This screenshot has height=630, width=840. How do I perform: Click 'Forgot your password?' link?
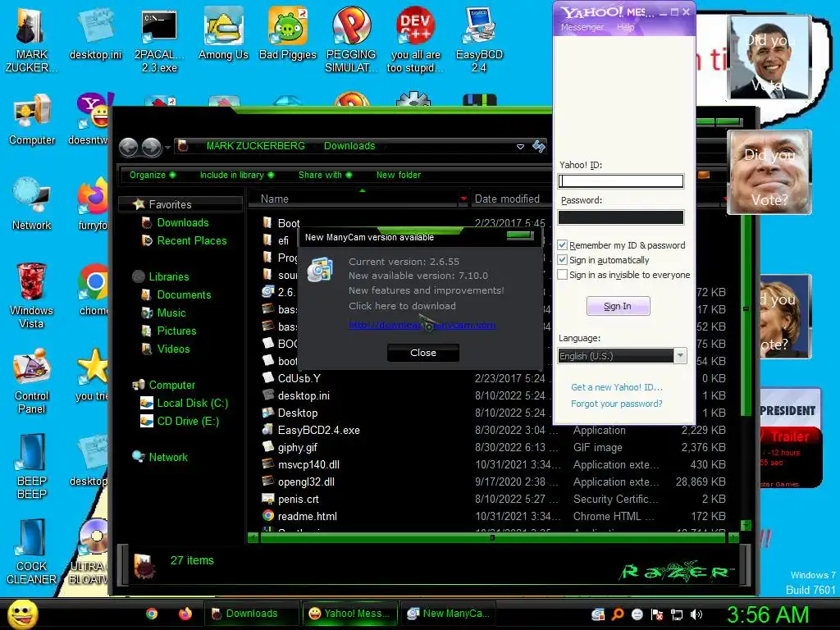[x=617, y=404]
